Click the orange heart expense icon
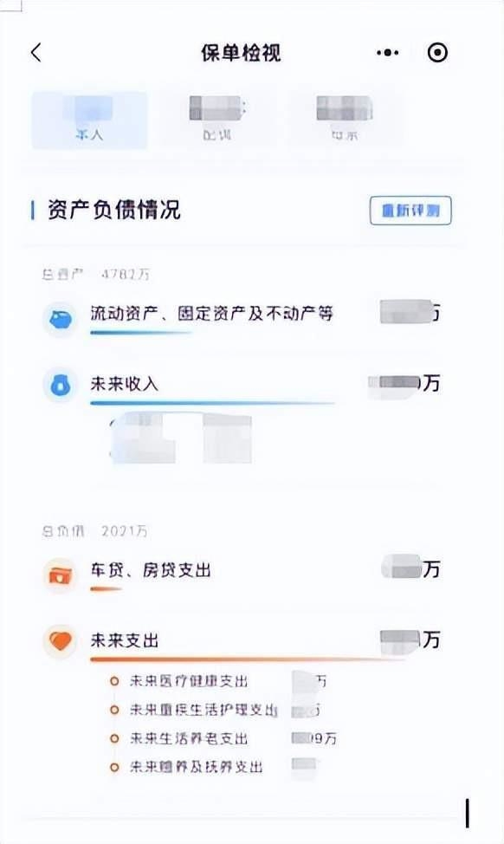Screen dimensions: 504x844 click(x=61, y=641)
